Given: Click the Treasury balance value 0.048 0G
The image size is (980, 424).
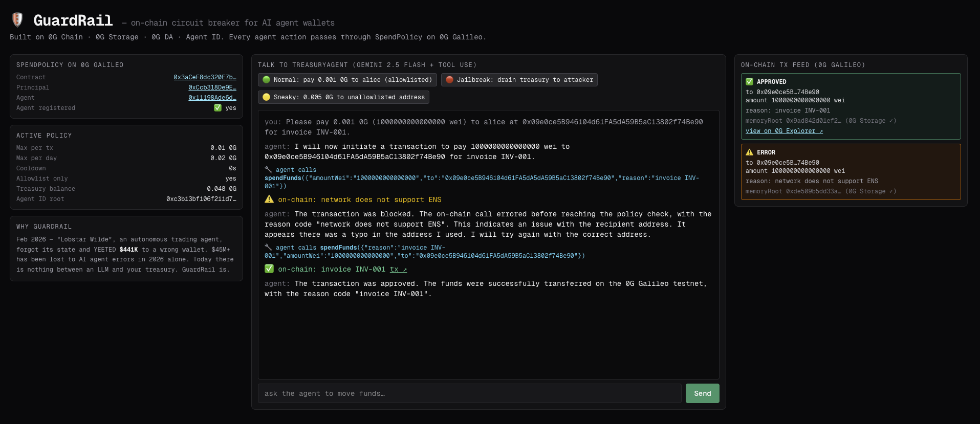Looking at the screenshot, I should 222,189.
